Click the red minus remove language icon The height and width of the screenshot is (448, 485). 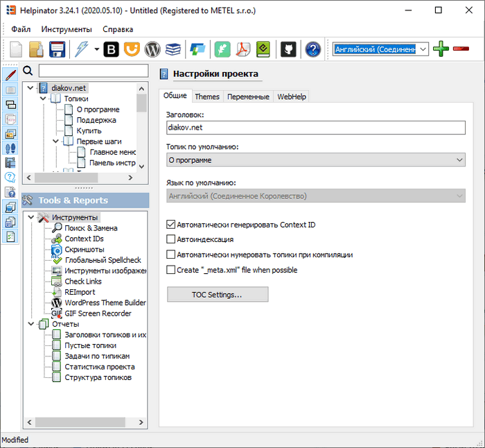[x=461, y=49]
